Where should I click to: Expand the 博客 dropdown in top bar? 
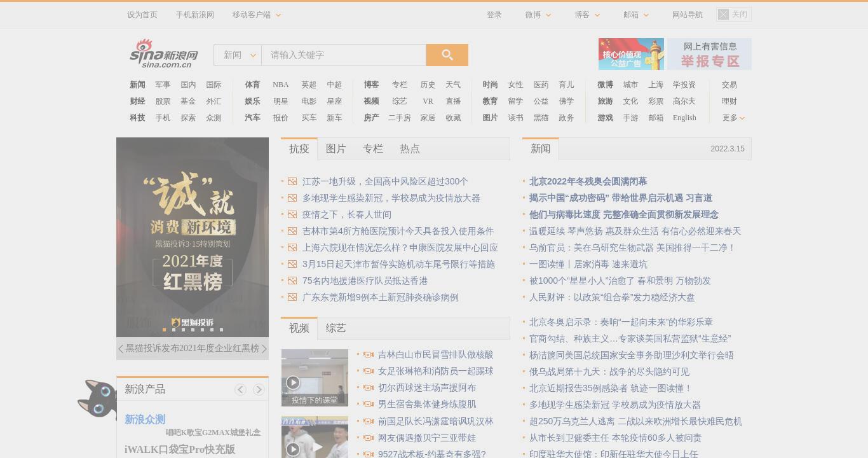[587, 15]
